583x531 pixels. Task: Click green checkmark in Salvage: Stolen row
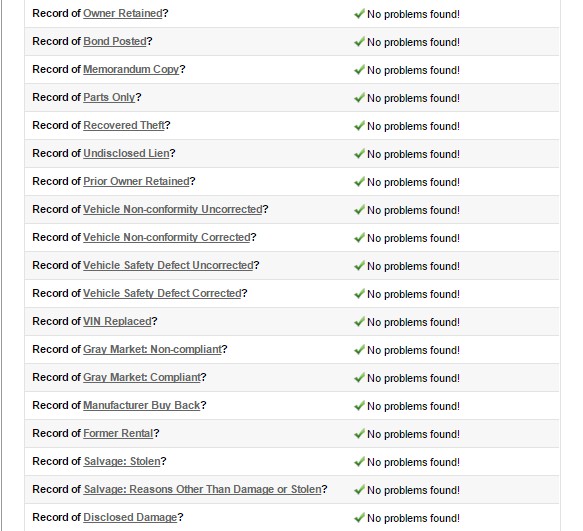[x=359, y=462]
